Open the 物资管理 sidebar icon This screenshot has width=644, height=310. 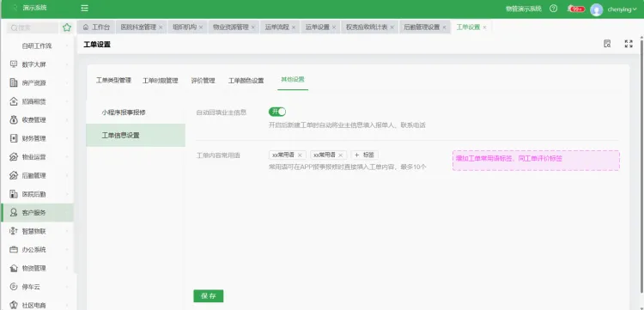[x=14, y=268]
